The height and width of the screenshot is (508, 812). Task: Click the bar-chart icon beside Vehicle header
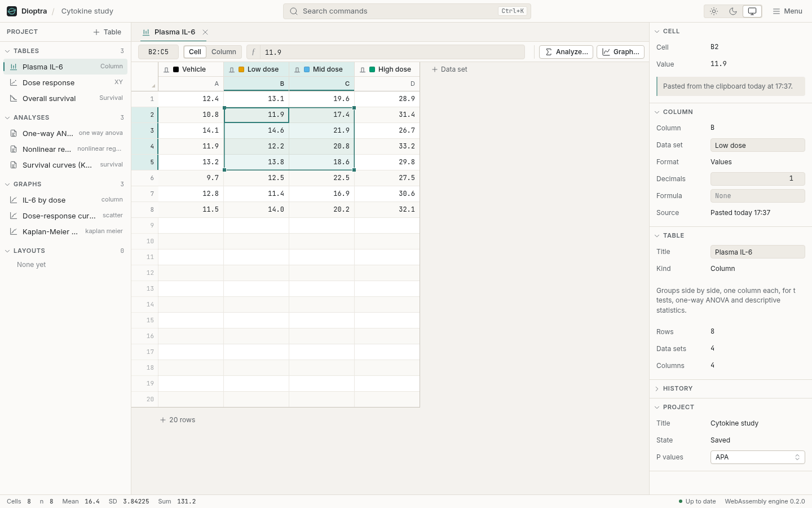pyautogui.click(x=166, y=69)
